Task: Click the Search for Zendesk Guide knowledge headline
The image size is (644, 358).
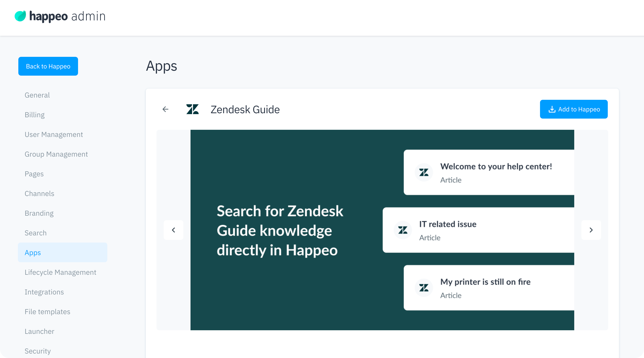Action: click(x=280, y=230)
